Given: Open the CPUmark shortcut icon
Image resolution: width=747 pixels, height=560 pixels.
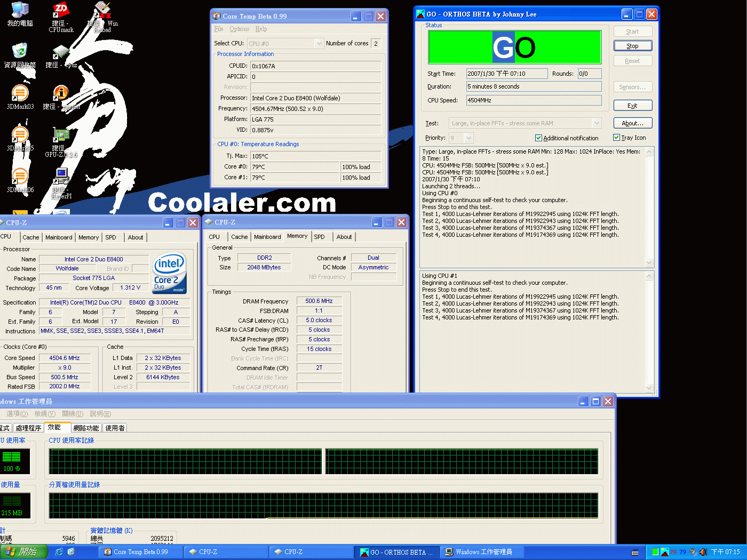Looking at the screenshot, I should 61,11.
